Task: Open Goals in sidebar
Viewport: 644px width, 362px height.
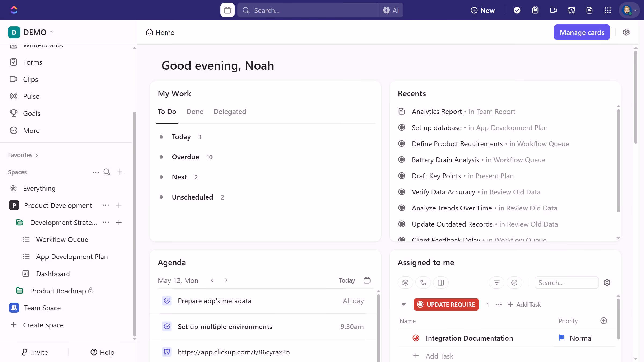Action: pyautogui.click(x=32, y=113)
